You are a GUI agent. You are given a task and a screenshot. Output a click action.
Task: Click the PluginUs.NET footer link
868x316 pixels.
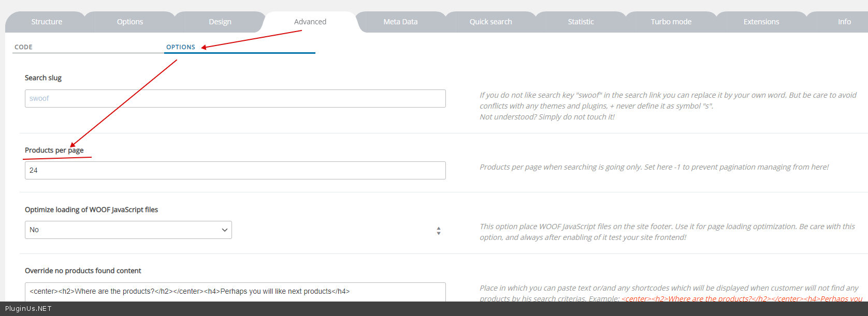(x=28, y=309)
